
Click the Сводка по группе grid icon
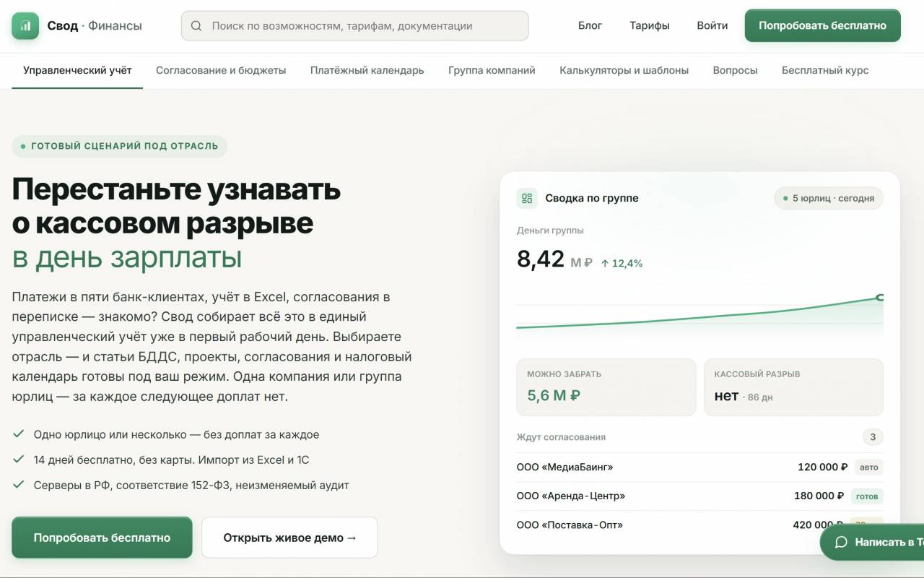pyautogui.click(x=527, y=198)
